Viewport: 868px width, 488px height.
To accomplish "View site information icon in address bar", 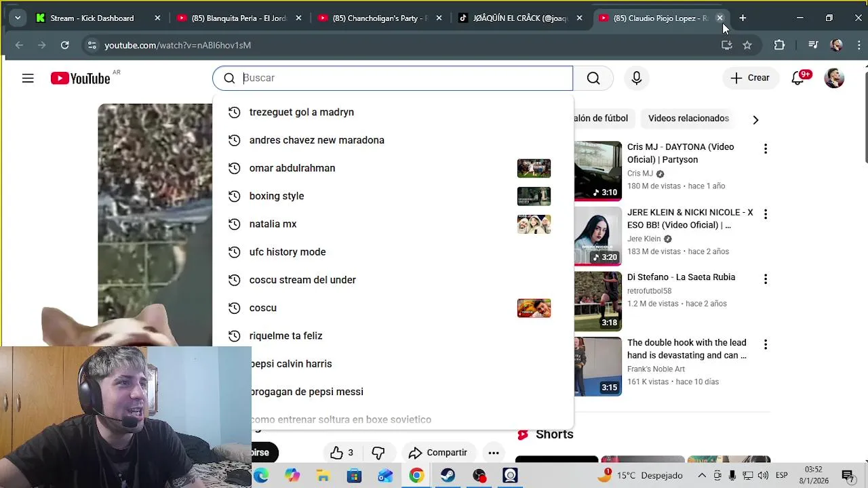I will click(92, 45).
